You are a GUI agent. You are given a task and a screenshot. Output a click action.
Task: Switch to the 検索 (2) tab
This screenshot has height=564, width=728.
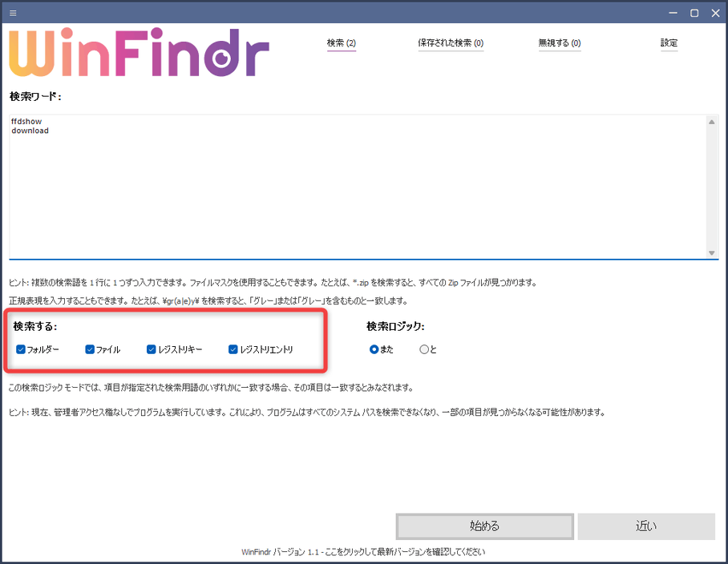coord(342,43)
